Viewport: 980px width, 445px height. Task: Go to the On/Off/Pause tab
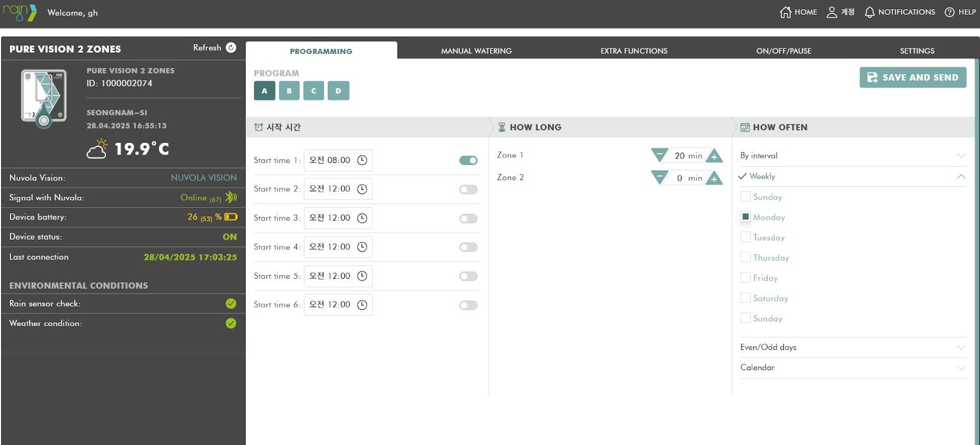coord(783,51)
